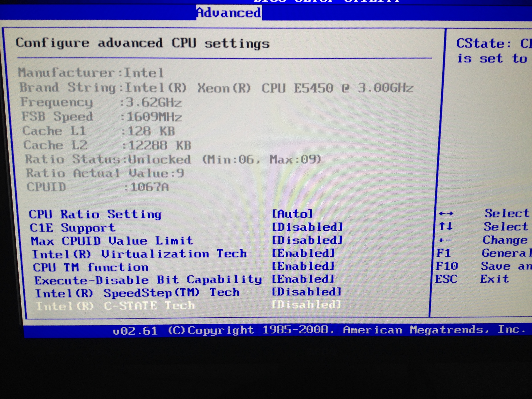Change the CPU TM function [Enabled] value

[303, 266]
